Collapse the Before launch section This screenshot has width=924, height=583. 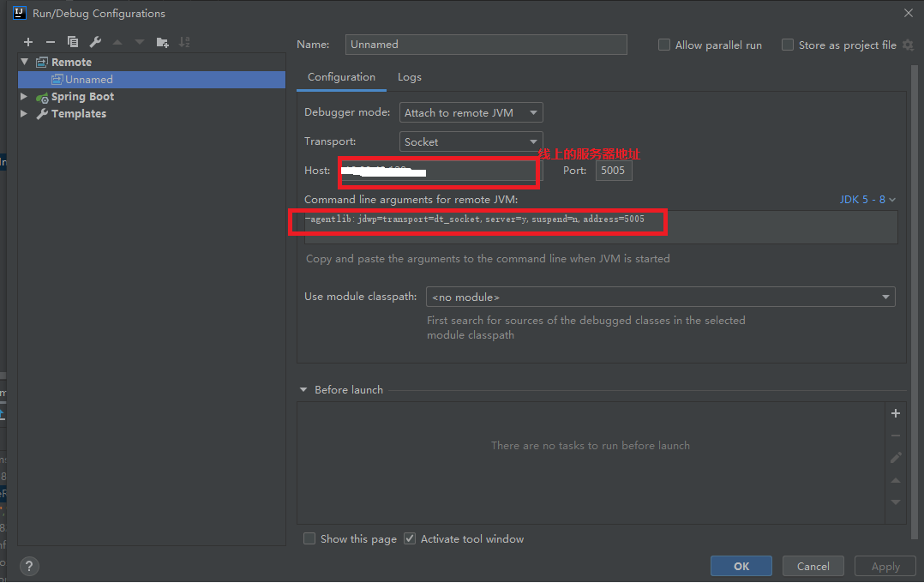pos(303,390)
